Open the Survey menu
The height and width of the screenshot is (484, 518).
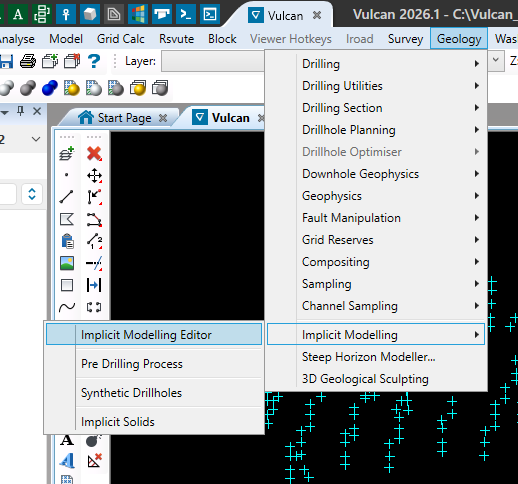click(405, 39)
